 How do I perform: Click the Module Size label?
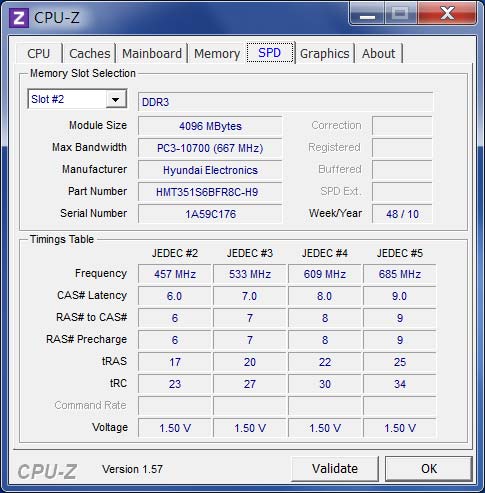[98, 125]
